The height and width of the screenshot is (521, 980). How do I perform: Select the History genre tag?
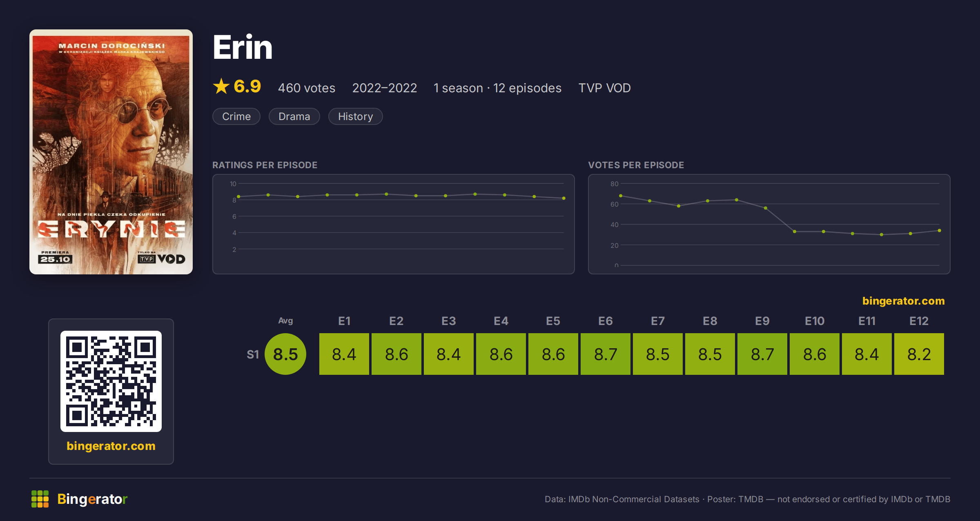(x=355, y=116)
